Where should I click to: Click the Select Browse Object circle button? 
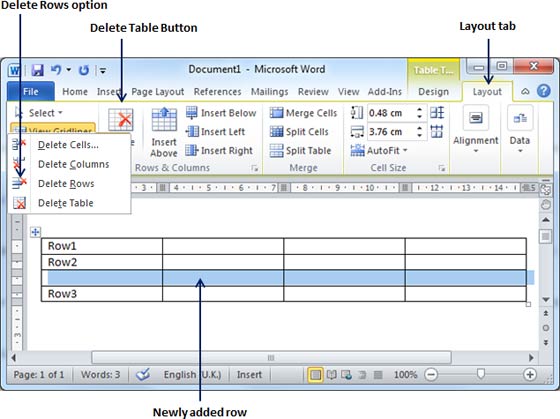(546, 328)
